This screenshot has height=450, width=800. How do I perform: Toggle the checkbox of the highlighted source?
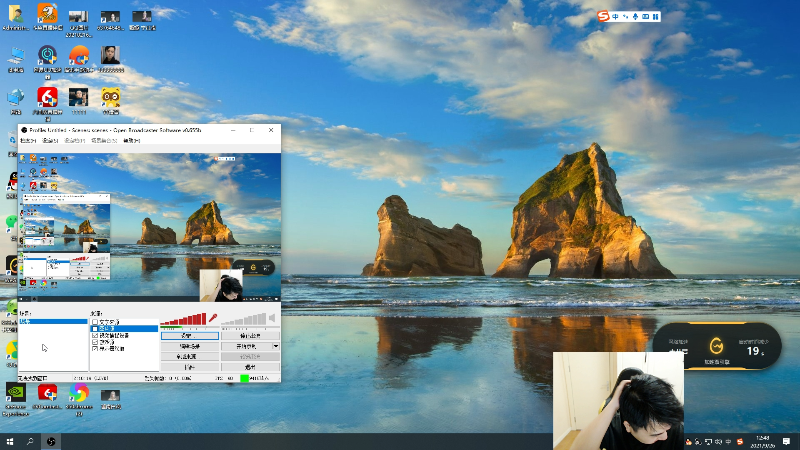click(x=95, y=329)
